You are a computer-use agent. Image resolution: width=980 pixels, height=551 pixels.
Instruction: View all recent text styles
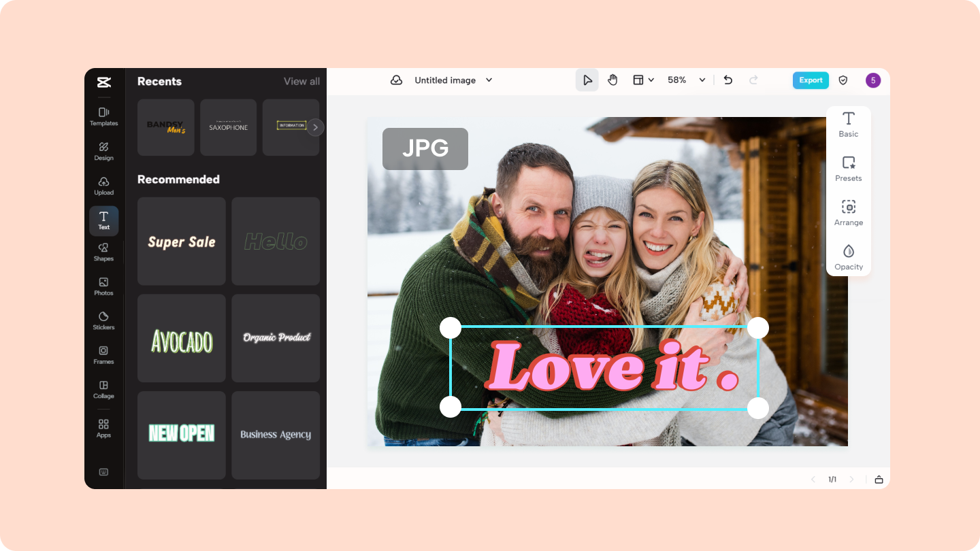coord(301,82)
